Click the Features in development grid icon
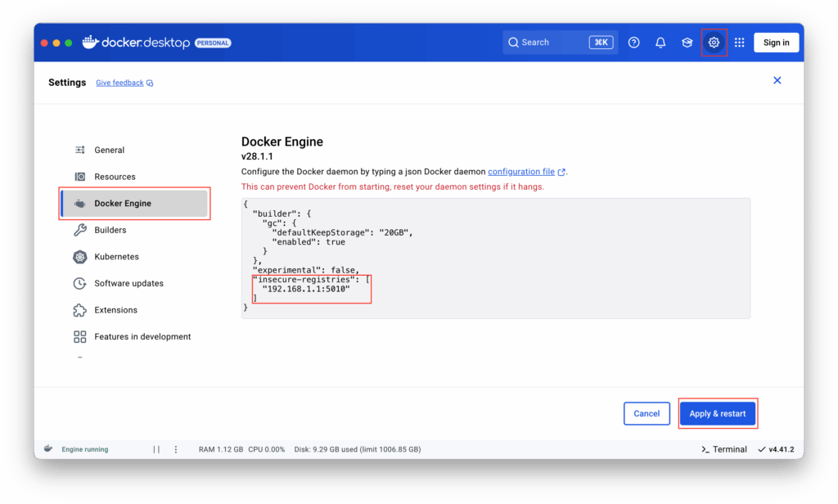The image size is (838, 504). (79, 337)
